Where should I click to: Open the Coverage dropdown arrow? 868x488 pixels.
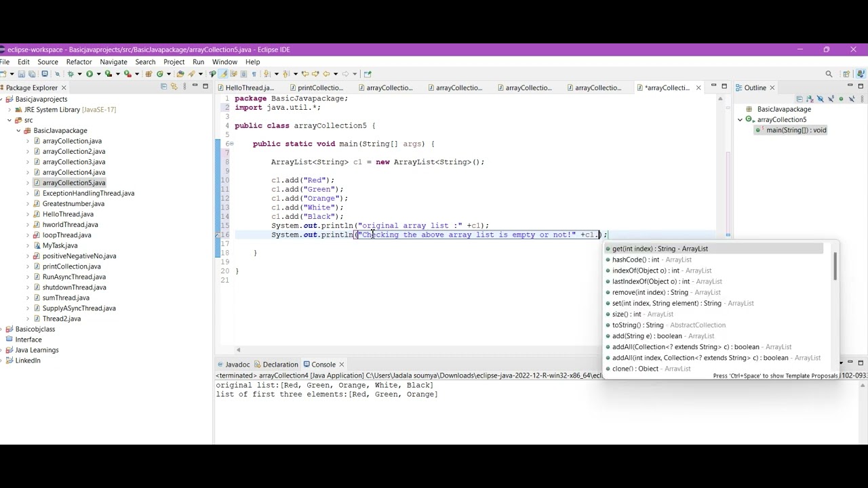coord(117,74)
